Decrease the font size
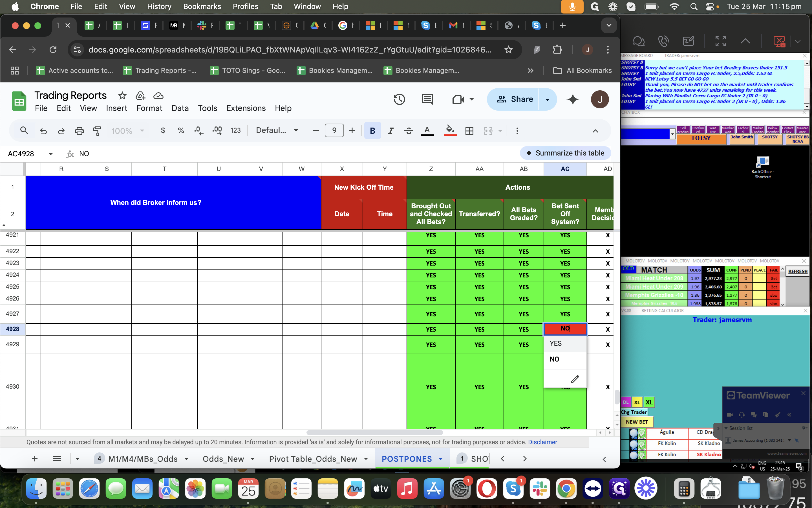The image size is (812, 508). tap(316, 131)
